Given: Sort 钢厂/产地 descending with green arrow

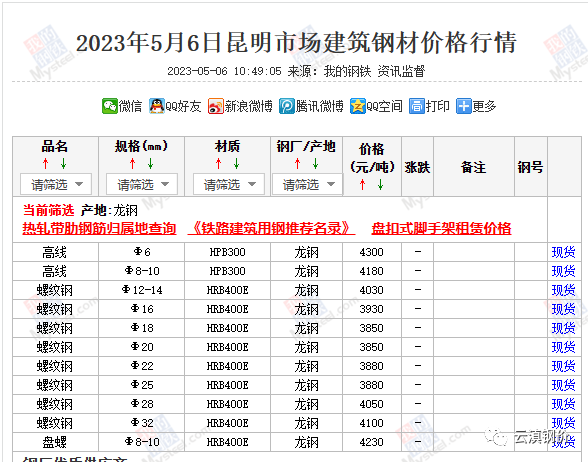Looking at the screenshot, I should coord(315,164).
